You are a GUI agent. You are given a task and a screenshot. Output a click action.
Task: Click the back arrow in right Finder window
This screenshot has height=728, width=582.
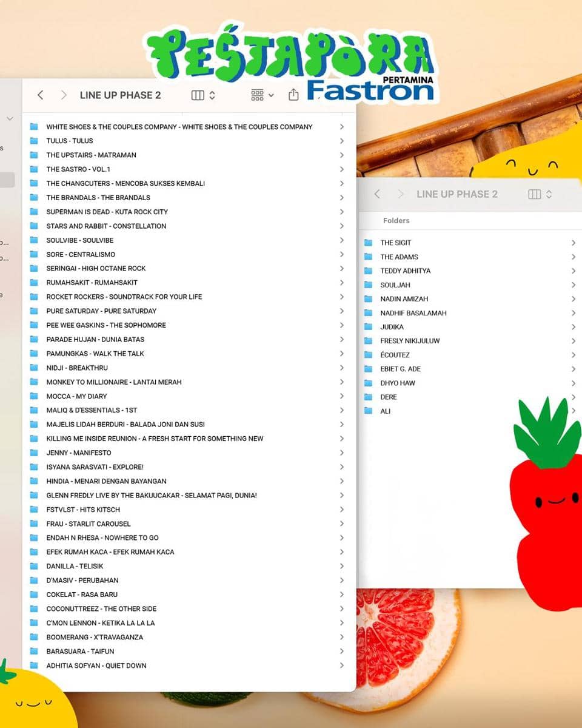377,194
